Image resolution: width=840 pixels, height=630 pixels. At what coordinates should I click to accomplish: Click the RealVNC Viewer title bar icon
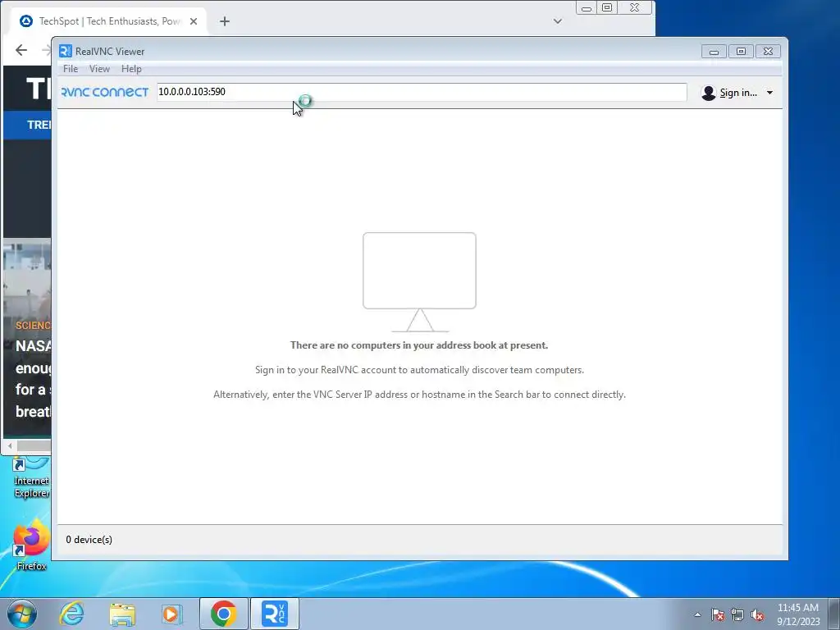pyautogui.click(x=66, y=51)
